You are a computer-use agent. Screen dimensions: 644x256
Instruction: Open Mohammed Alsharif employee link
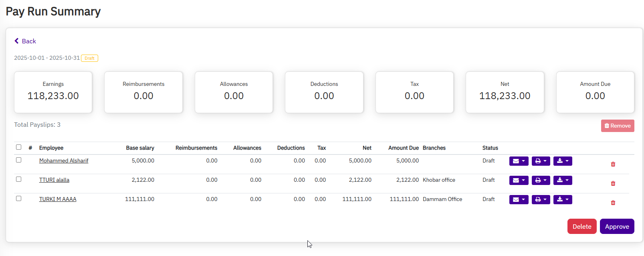pyautogui.click(x=64, y=161)
